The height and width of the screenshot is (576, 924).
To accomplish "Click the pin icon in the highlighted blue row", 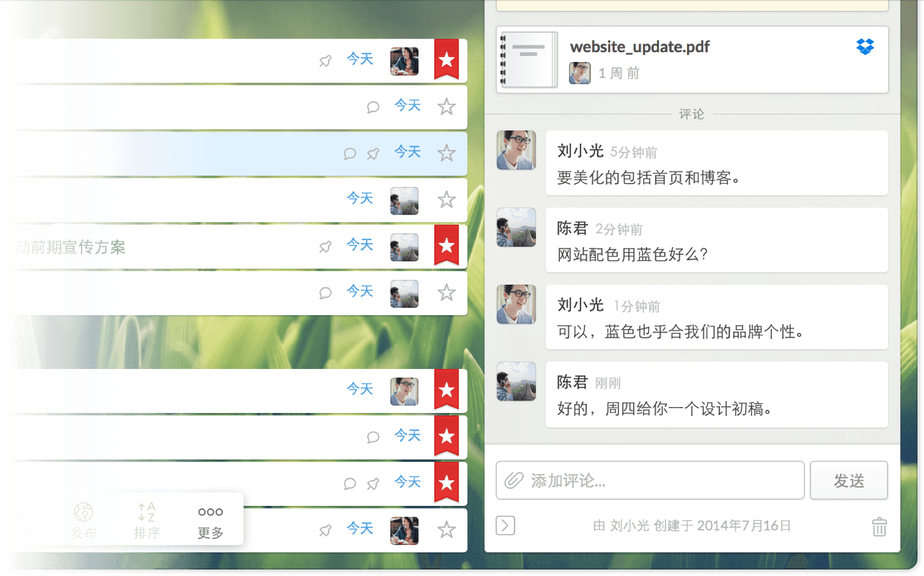I will coord(373,154).
